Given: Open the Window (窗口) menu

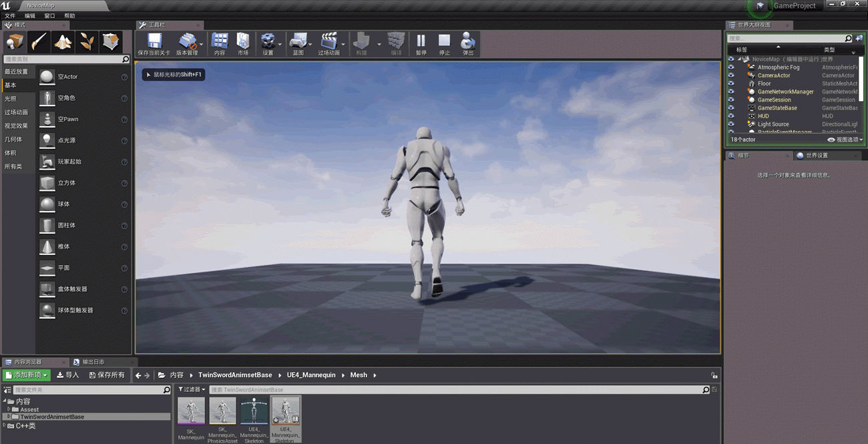Looking at the screenshot, I should click(x=50, y=15).
